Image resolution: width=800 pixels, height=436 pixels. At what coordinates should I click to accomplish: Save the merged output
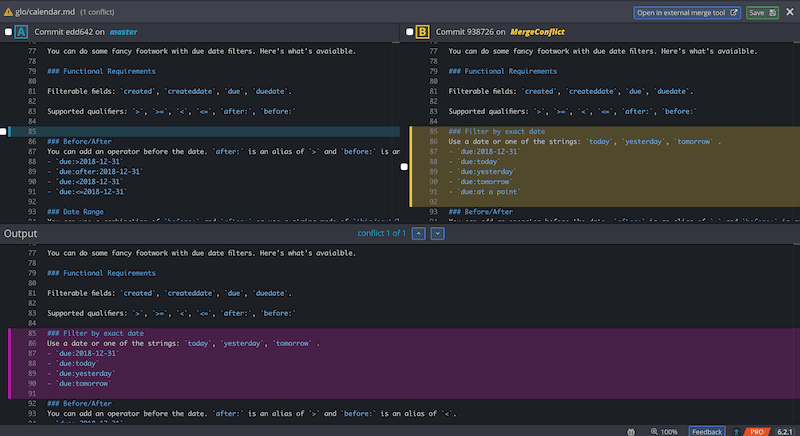(x=762, y=13)
